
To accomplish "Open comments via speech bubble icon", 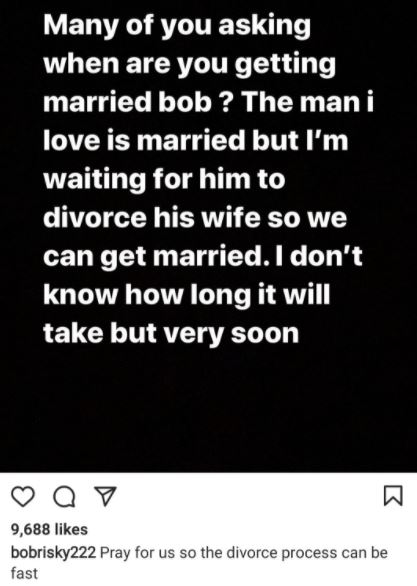I will point(64,497).
